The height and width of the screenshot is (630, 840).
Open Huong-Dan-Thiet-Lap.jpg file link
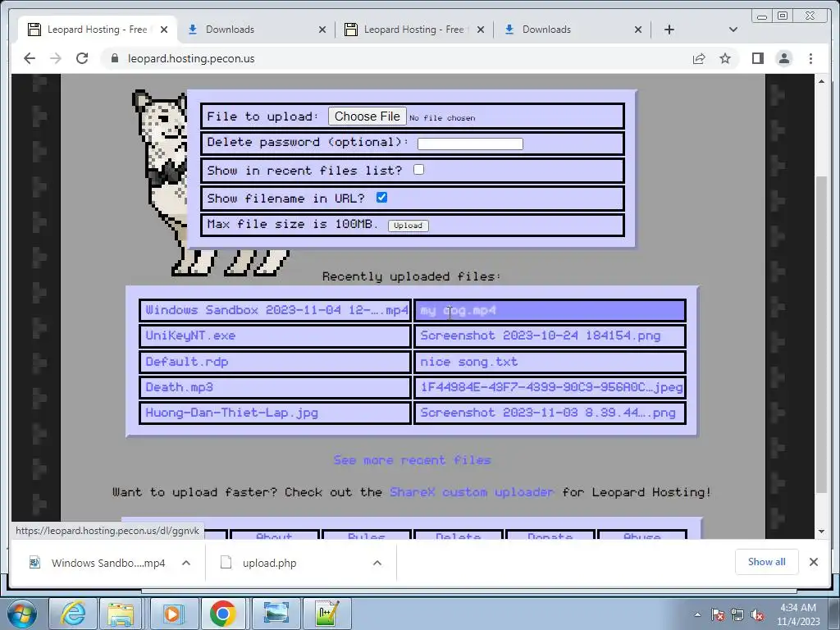pyautogui.click(x=276, y=413)
